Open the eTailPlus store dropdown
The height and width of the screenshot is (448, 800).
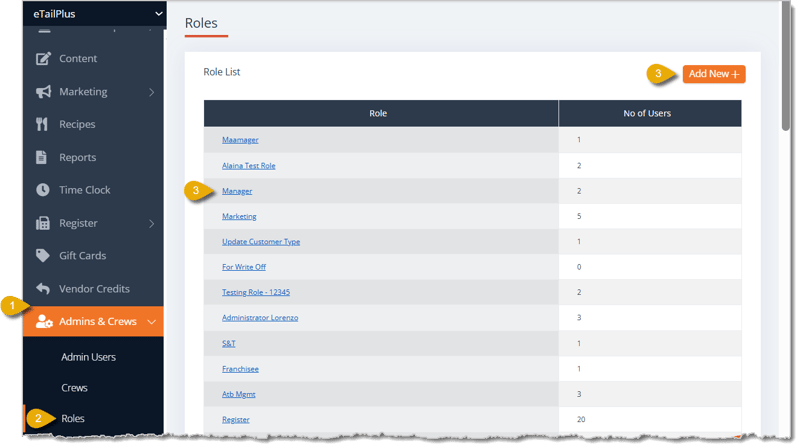[x=95, y=14]
